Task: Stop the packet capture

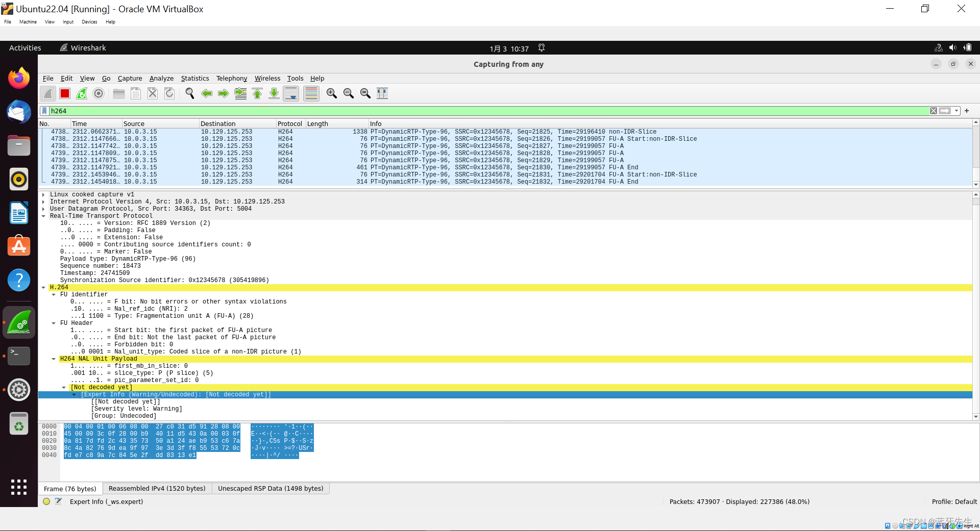Action: coord(64,93)
